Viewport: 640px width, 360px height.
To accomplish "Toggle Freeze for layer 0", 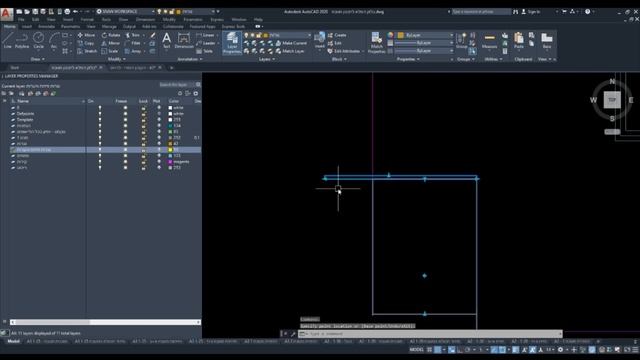I will click(x=125, y=108).
